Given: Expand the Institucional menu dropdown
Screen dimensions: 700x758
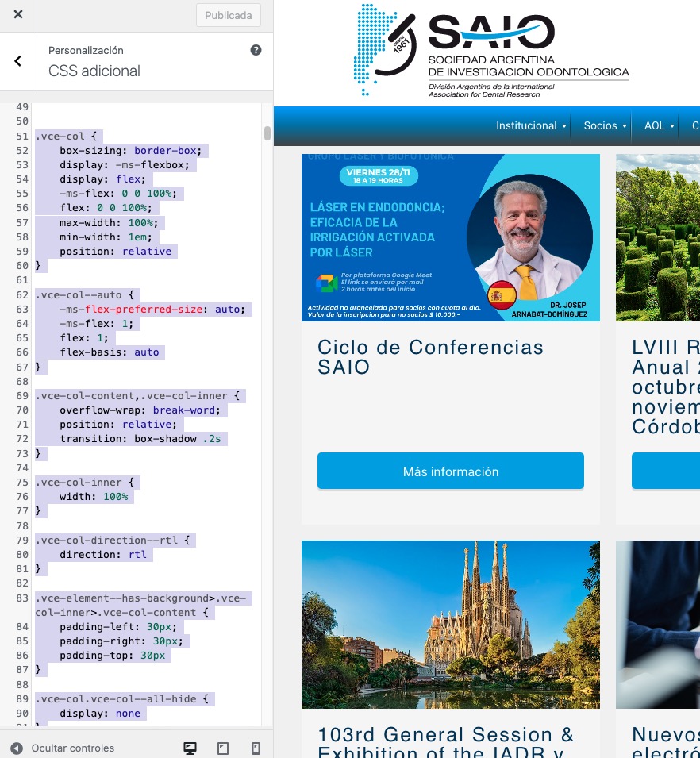Looking at the screenshot, I should point(530,126).
